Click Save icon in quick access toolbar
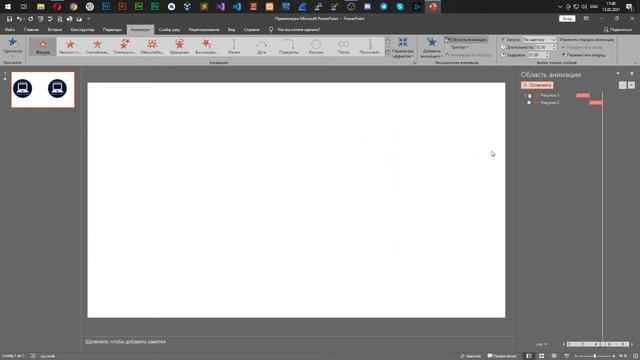 click(x=9, y=19)
